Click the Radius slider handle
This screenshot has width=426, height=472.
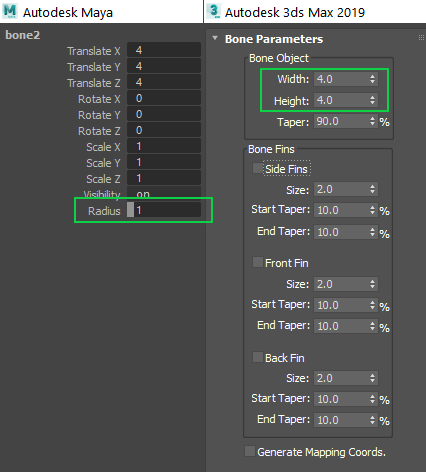[x=130, y=210]
